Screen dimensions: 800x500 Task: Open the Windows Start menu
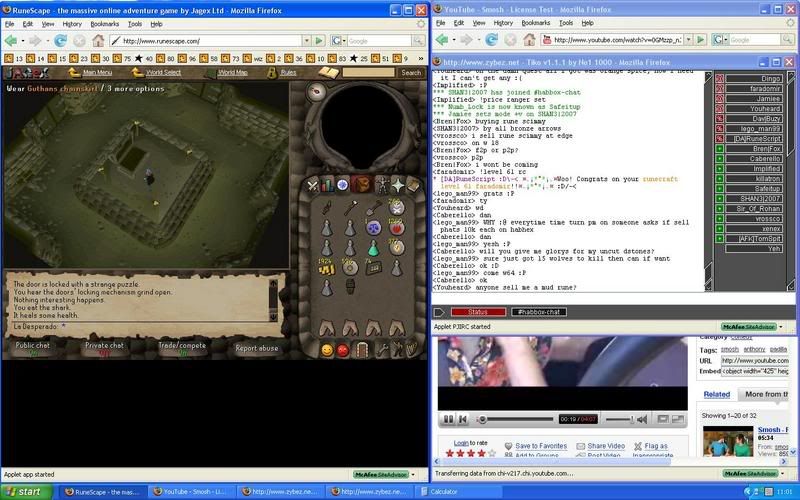pos(27,492)
